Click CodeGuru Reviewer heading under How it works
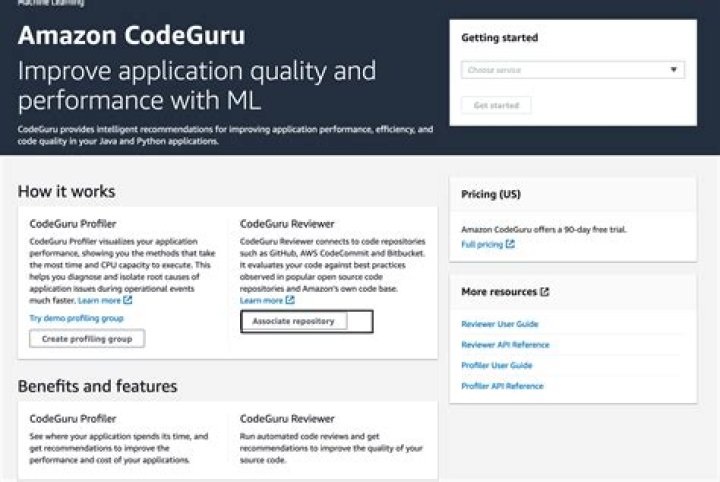Image resolution: width=720 pixels, height=482 pixels. (287, 224)
